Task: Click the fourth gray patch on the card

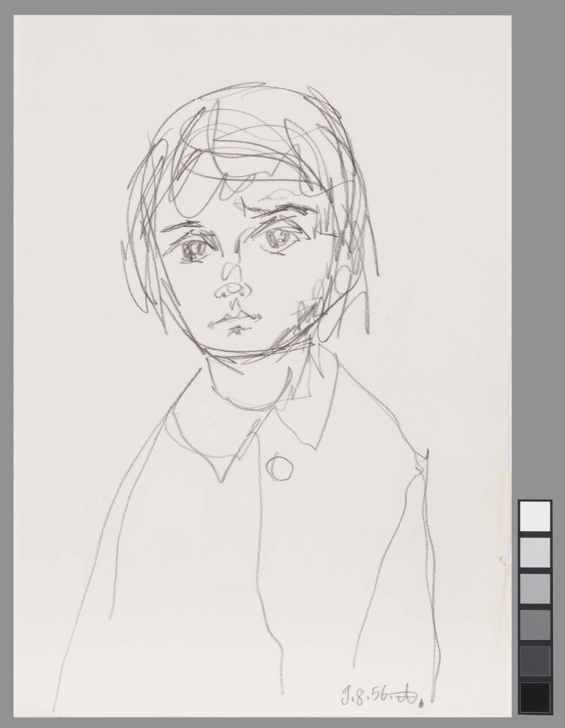Action: 535,625
